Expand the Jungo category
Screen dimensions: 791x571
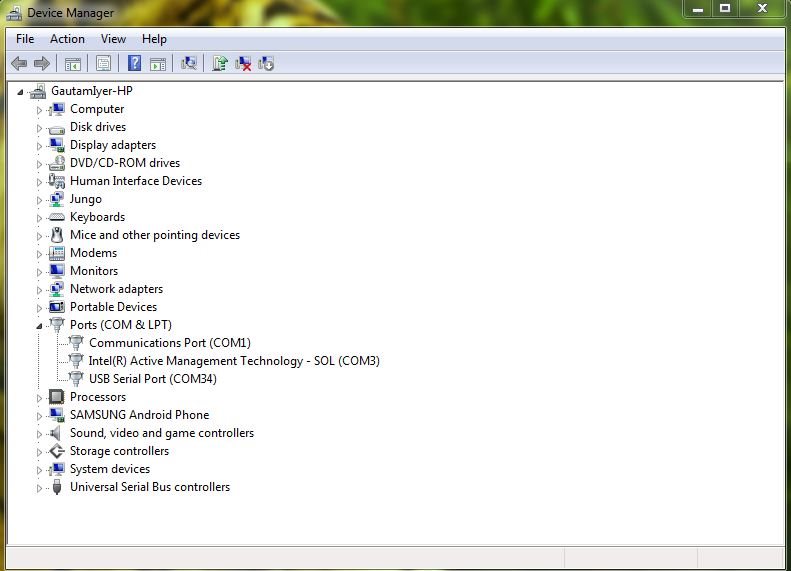pos(39,200)
